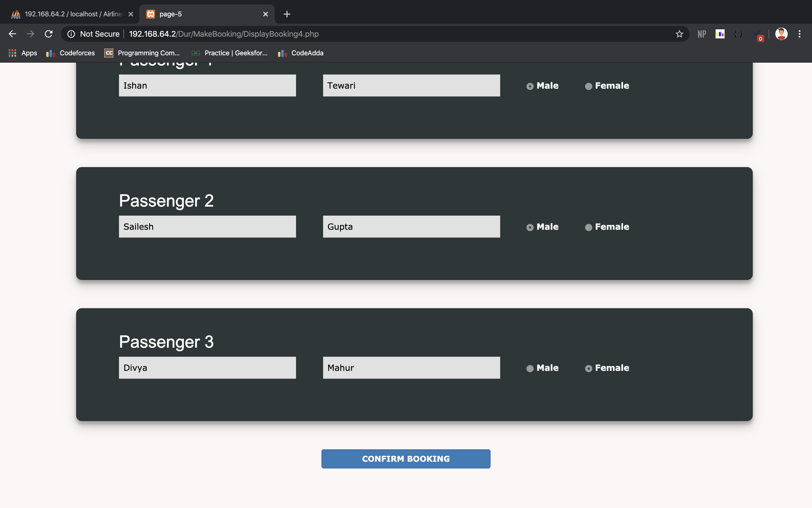Click the browser forward arrow
The width and height of the screenshot is (812, 508).
(30, 34)
